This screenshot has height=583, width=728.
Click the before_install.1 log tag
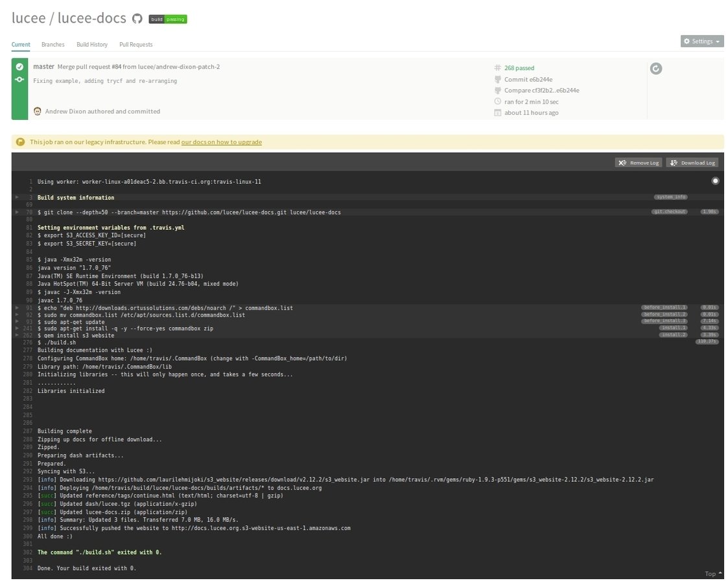[664, 308]
